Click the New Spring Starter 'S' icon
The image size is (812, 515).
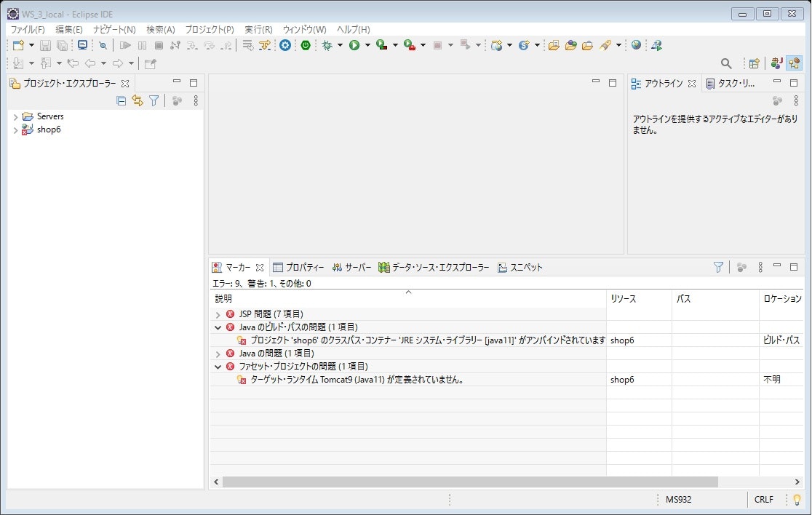click(x=524, y=46)
